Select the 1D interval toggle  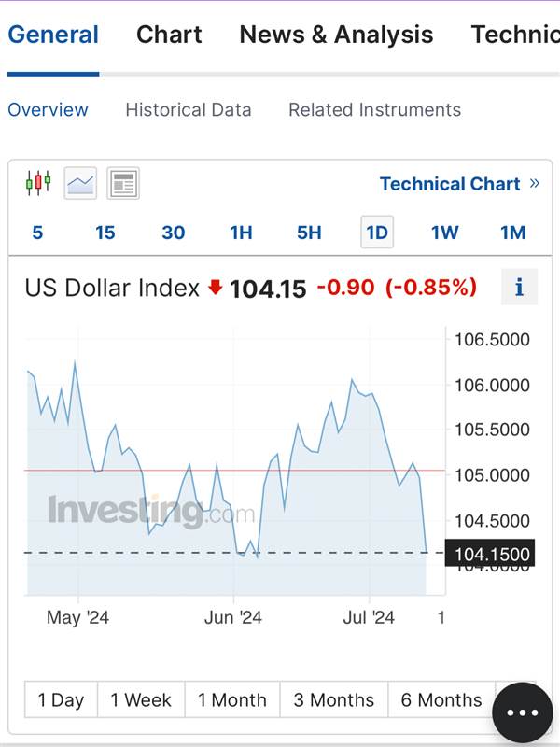[x=377, y=233]
